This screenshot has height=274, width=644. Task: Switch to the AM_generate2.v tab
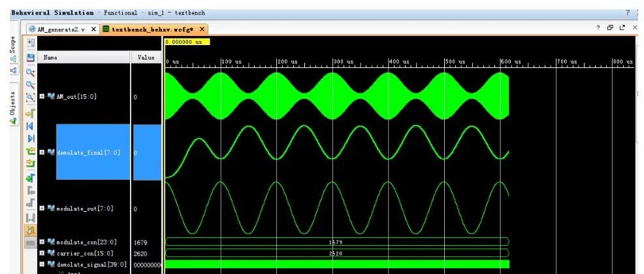click(x=63, y=29)
